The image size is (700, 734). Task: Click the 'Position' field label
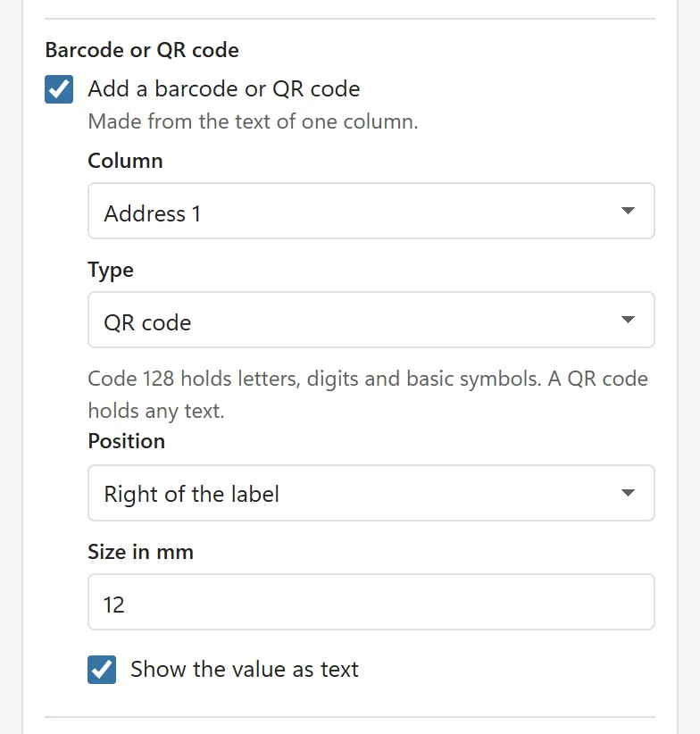click(x=126, y=441)
